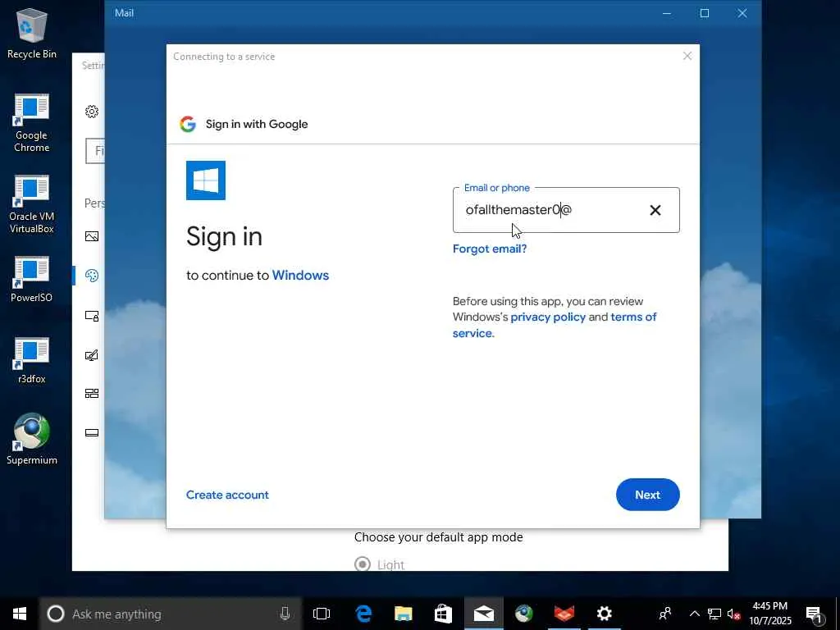This screenshot has height=630, width=840.
Task: Click the Cortana Ask me anything search box
Action: click(171, 614)
